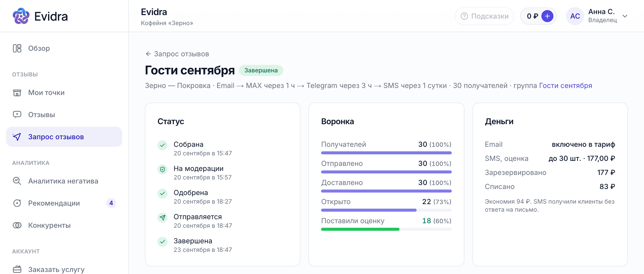644x274 pixels.
Task: Click the 'На модерации' status label
Action: [198, 168]
